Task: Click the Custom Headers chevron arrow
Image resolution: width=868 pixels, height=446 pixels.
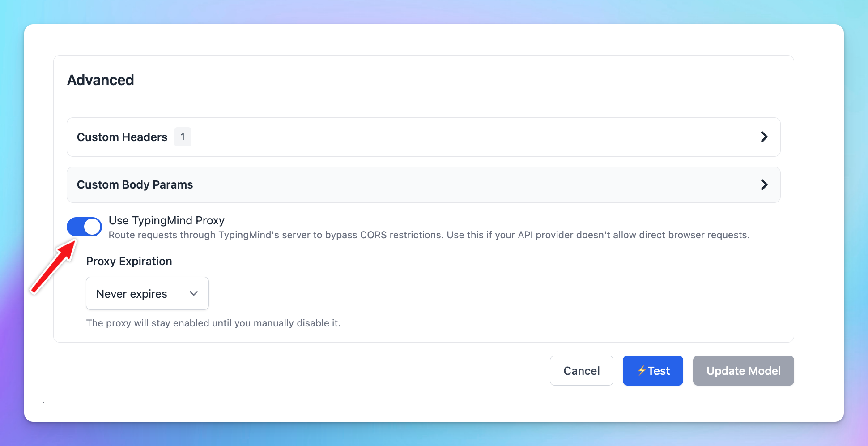Action: 764,137
